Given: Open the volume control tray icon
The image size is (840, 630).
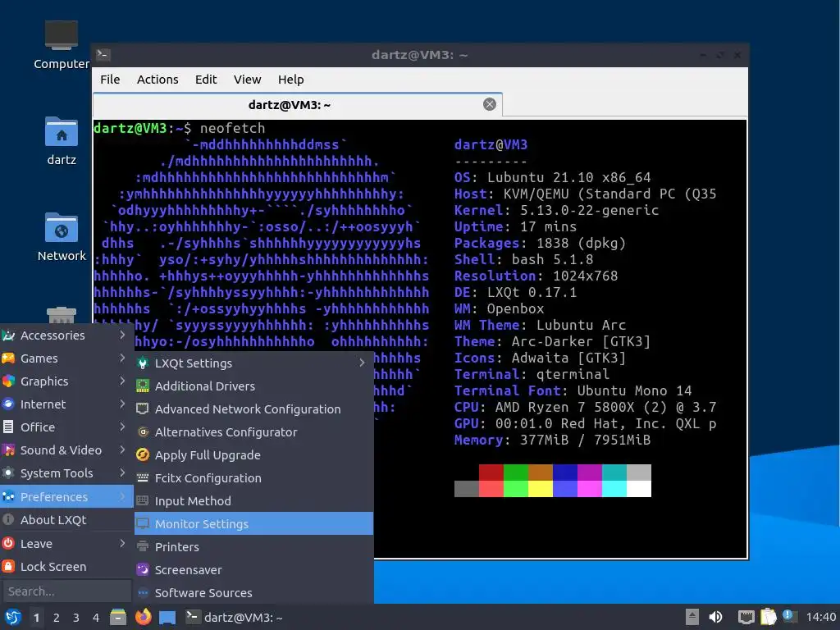Looking at the screenshot, I should (x=715, y=617).
